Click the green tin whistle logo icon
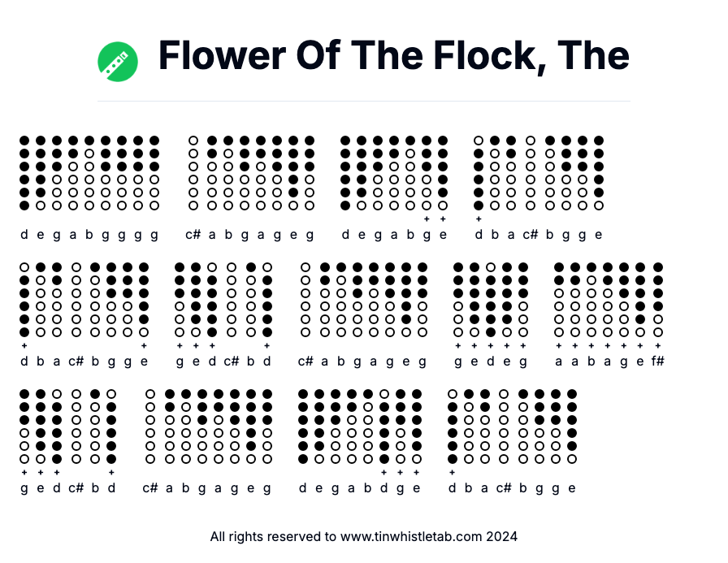The image size is (728, 563). click(118, 62)
